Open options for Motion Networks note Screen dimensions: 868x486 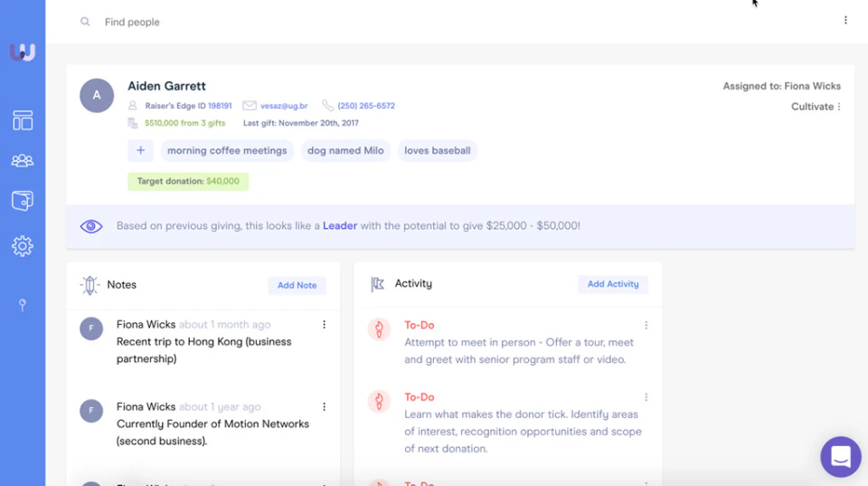[x=324, y=406]
